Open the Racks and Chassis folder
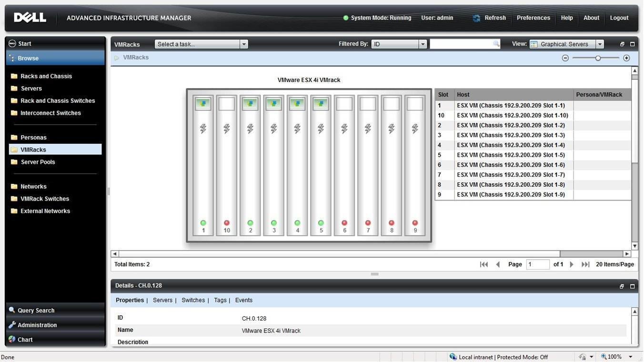Viewport: 644px width, 362px height. coord(46,76)
